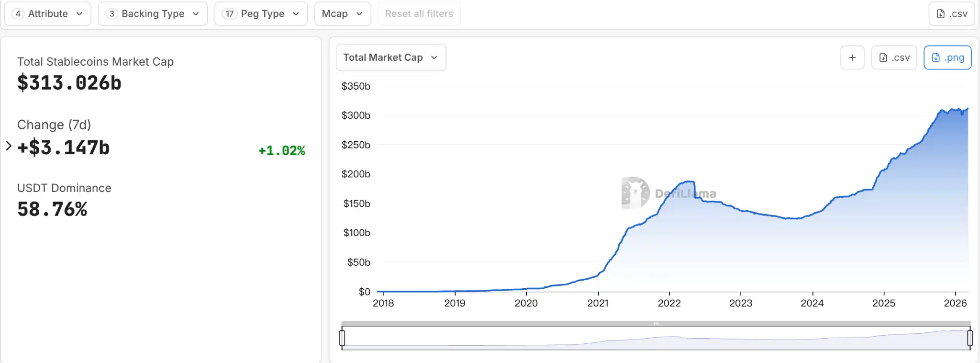The height and width of the screenshot is (363, 980).
Task: Click the right handle of the range slider
Action: pyautogui.click(x=970, y=338)
